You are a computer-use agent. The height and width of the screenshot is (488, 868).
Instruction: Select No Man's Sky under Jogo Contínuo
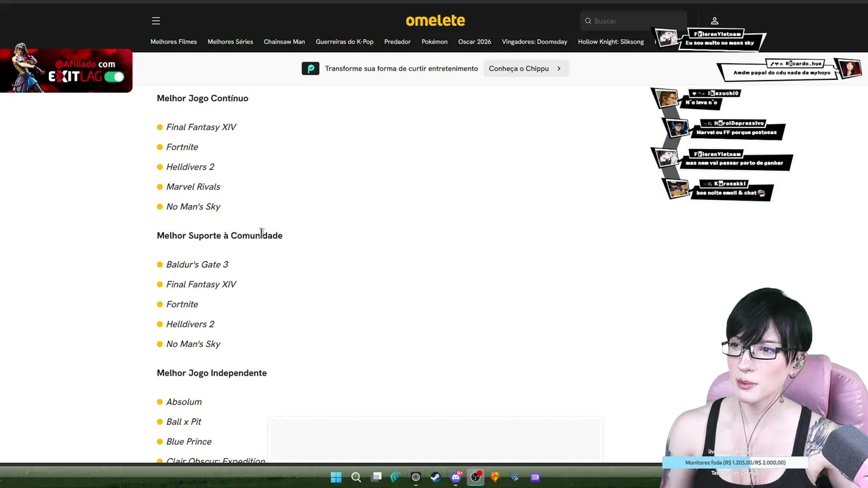193,207
